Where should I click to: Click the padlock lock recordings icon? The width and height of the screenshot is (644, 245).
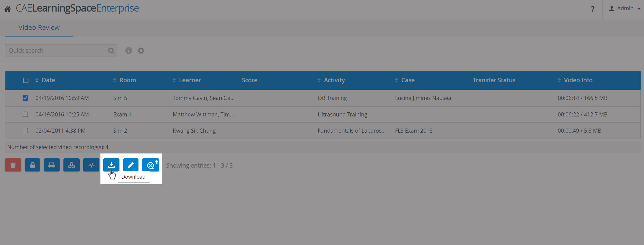(32, 165)
